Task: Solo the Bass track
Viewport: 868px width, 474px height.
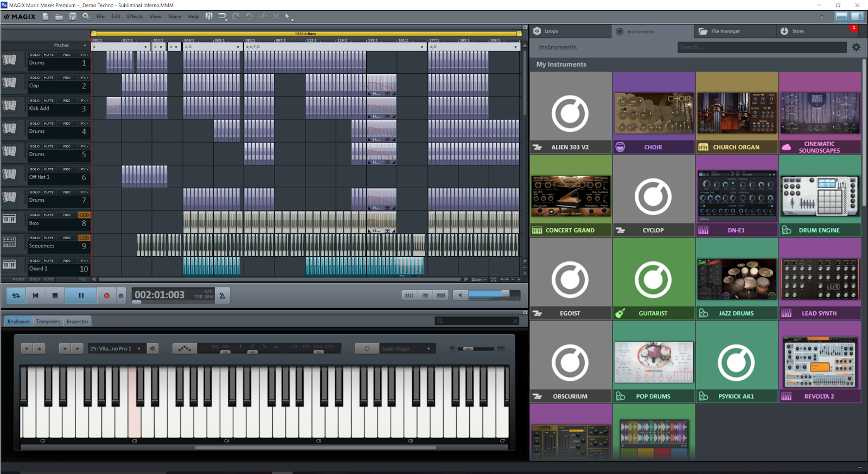Action: click(x=35, y=215)
